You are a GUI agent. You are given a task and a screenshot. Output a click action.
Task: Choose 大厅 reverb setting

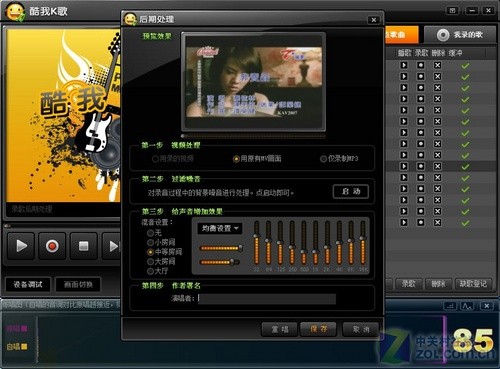tap(158, 271)
